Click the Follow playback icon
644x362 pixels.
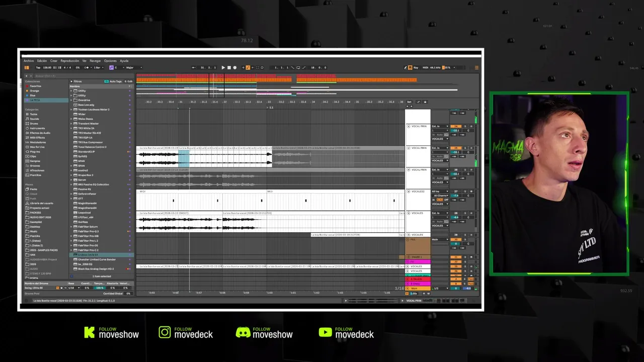194,67
